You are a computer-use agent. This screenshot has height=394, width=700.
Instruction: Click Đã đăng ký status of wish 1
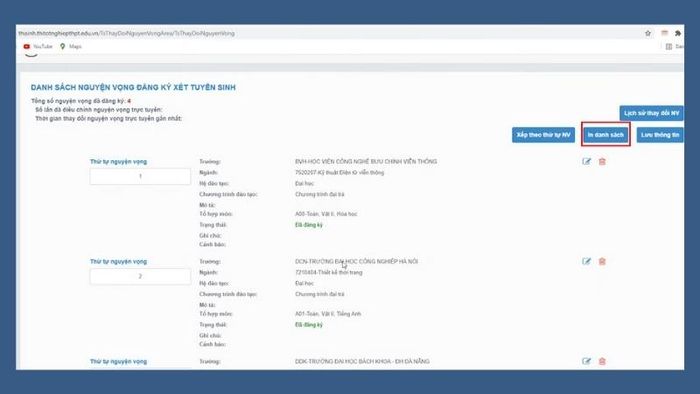[308, 225]
